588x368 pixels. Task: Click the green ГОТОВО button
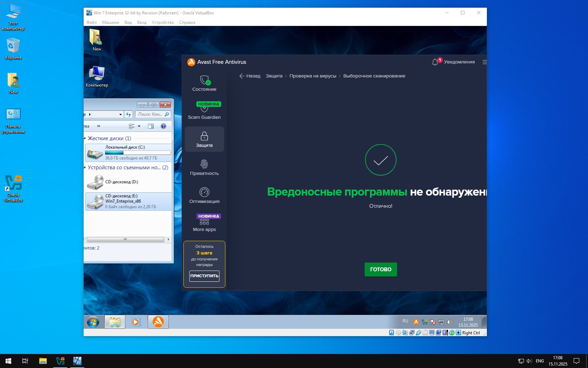pos(381,270)
